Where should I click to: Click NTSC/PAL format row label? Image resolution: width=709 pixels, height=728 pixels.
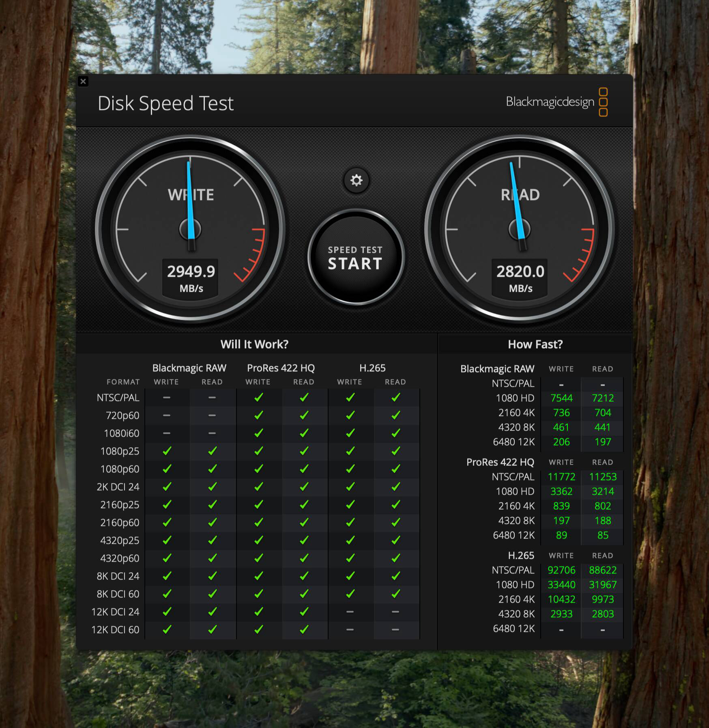pos(118,398)
